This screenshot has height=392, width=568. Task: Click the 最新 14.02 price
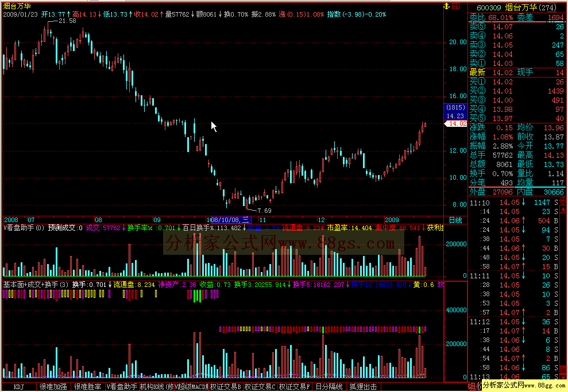click(503, 72)
